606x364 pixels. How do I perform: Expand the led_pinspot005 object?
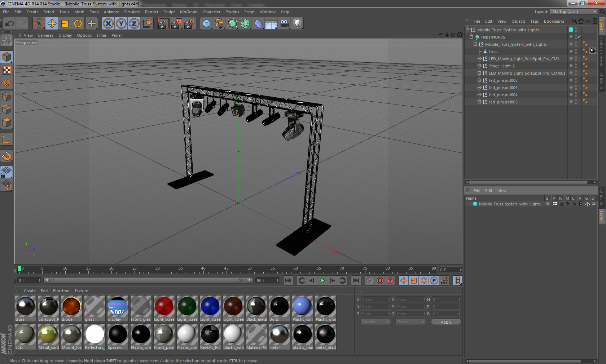(x=479, y=102)
